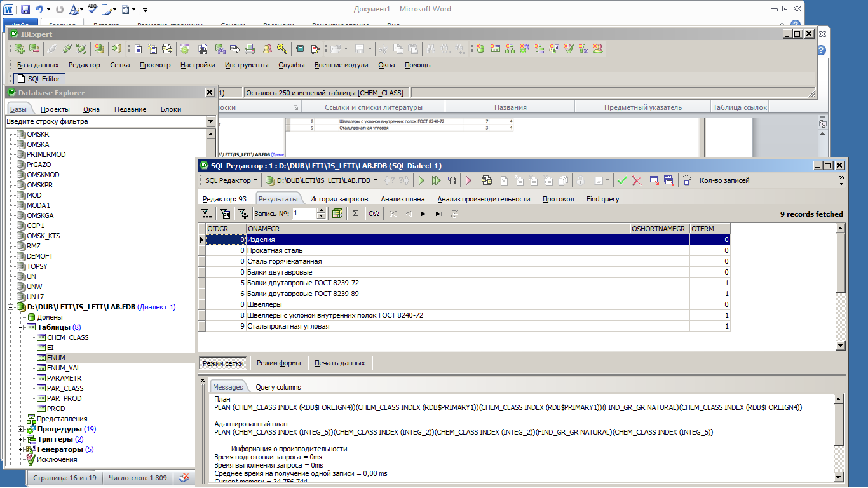The image size is (868, 488).
Task: Click the printer icon in IBExpert toolbar
Action: [x=250, y=48]
